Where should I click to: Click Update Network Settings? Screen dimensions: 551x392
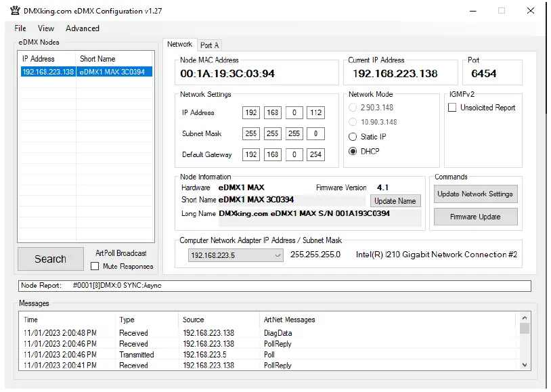475,194
